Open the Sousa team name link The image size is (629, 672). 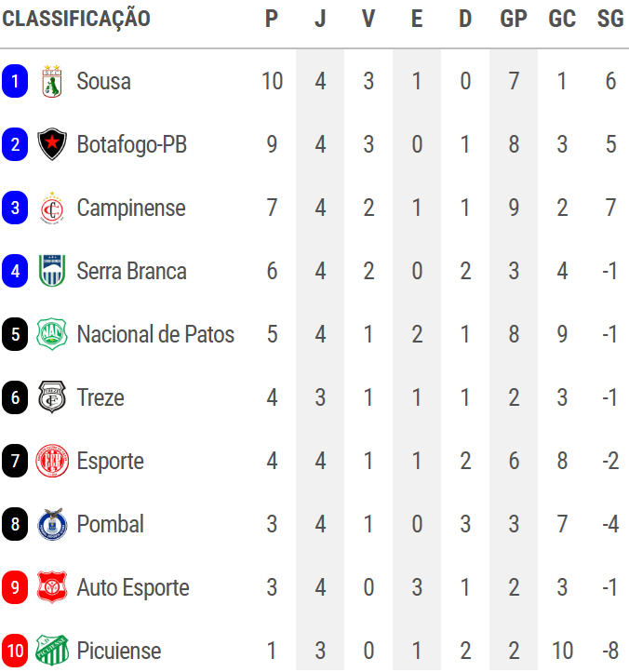click(x=103, y=82)
